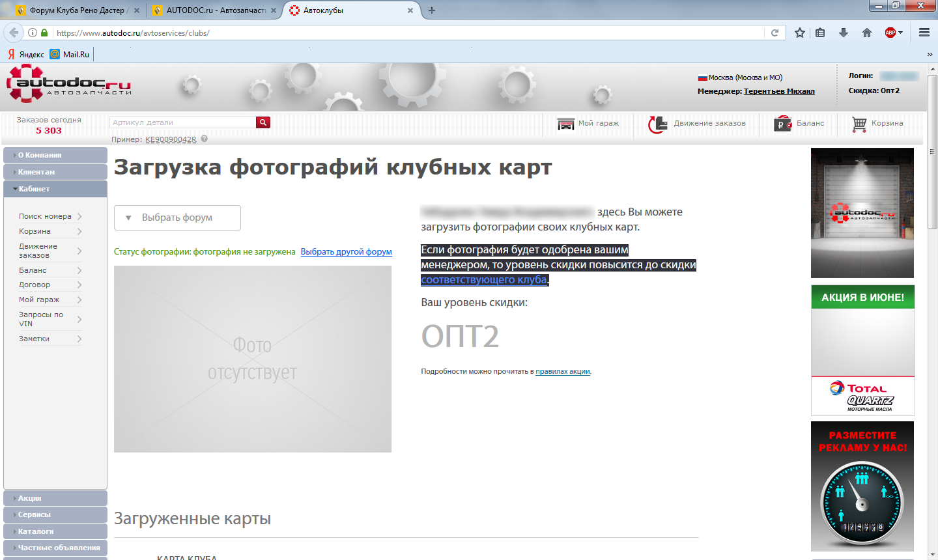
Task: Open the Мой гараж garage icon
Action: coord(566,124)
